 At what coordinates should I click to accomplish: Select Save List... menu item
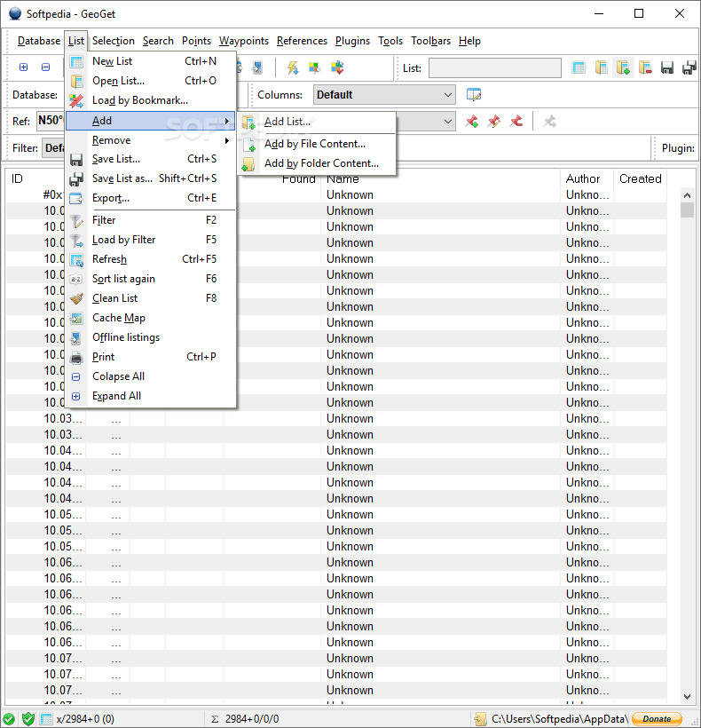pyautogui.click(x=151, y=159)
